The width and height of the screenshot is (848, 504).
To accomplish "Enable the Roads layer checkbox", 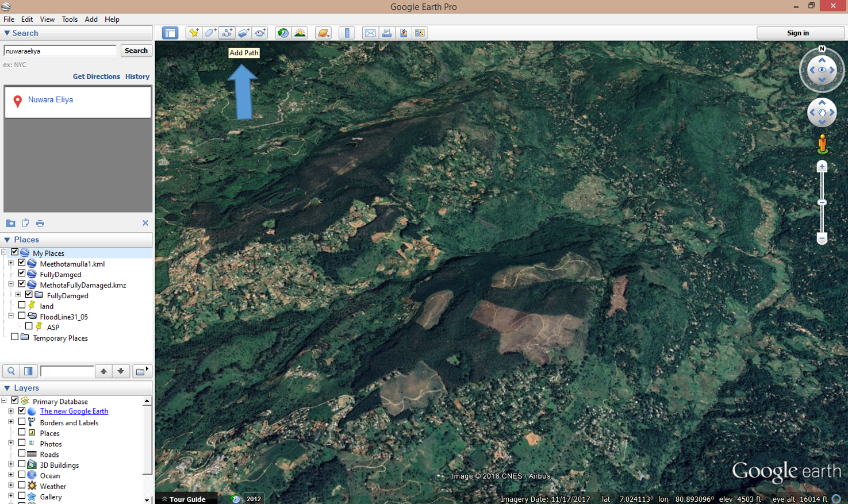I will (x=22, y=454).
